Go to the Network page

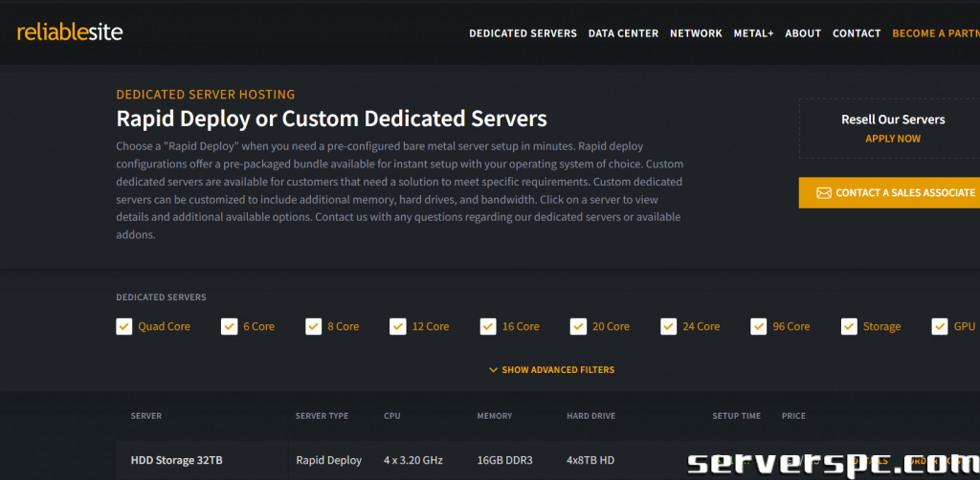[696, 33]
